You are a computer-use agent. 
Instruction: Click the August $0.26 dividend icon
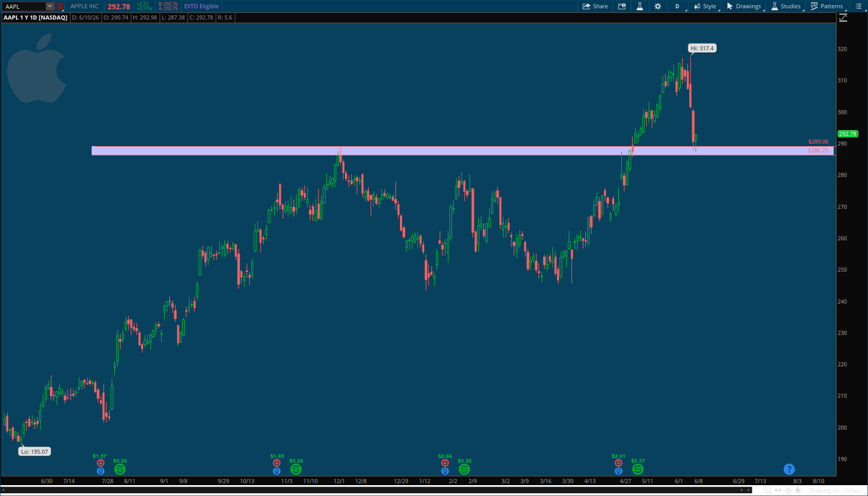(120, 470)
